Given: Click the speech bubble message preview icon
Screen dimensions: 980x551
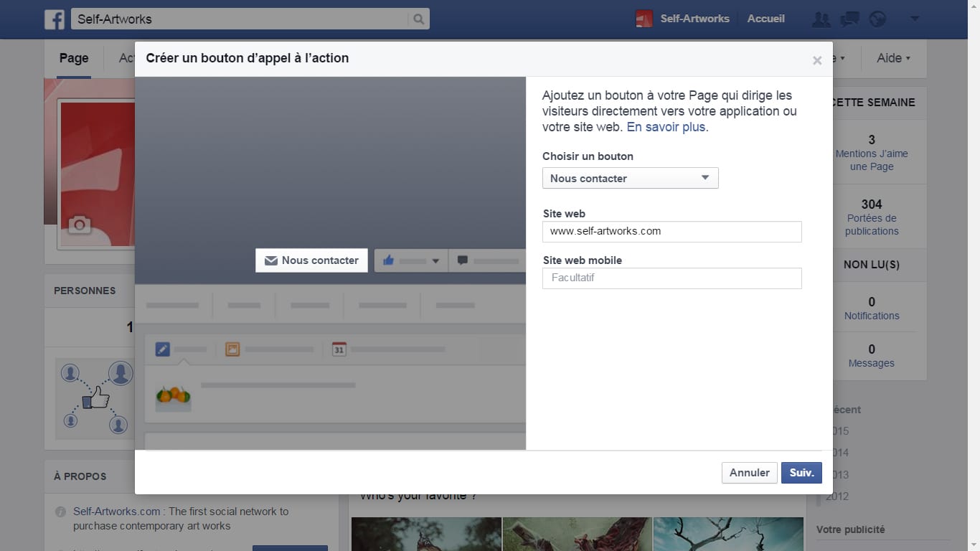Looking at the screenshot, I should point(463,260).
